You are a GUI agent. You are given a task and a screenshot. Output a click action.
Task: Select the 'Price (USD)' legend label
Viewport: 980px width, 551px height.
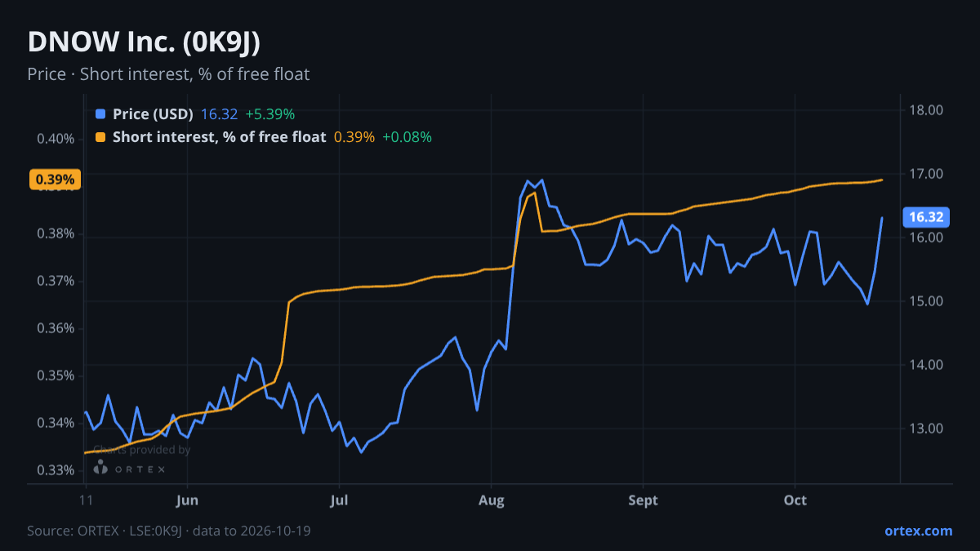[x=153, y=114]
